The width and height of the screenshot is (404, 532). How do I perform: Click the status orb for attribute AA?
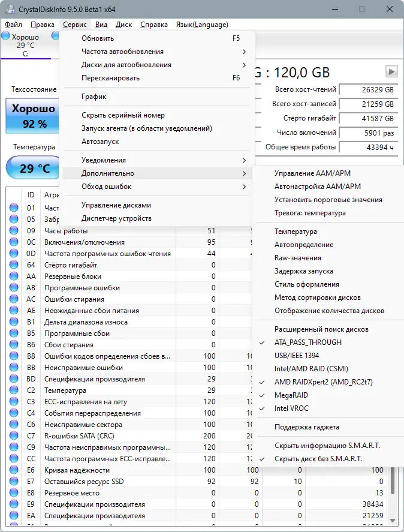tap(14, 276)
